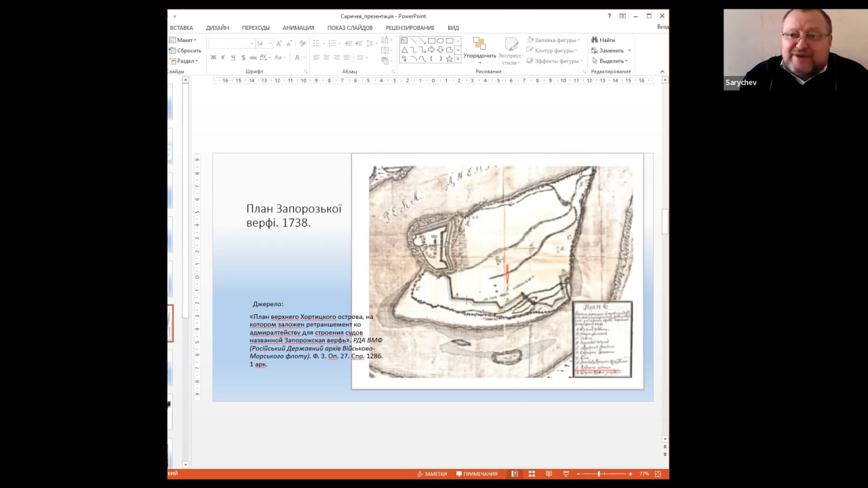Viewport: 868px width, 488px height.
Task: Click the slide title 'План Запорозької верфі. 1738.'
Action: coord(294,215)
